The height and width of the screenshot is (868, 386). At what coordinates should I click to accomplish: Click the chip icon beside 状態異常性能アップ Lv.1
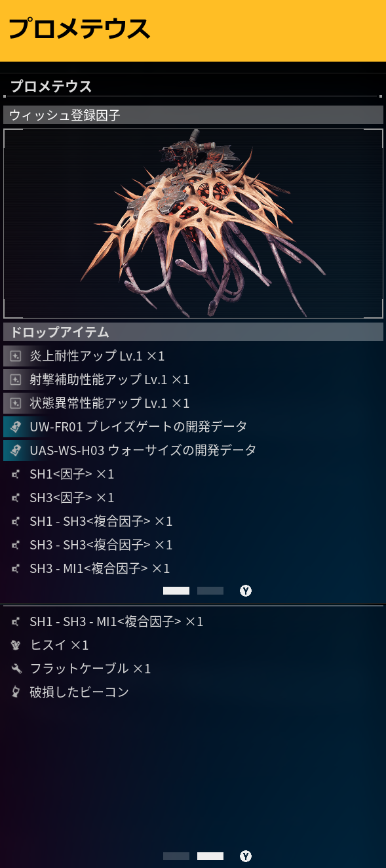(16, 404)
